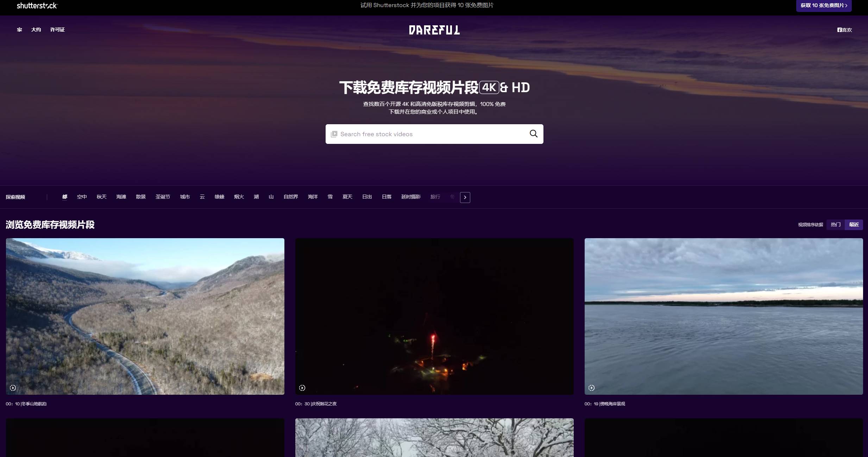
Task: Select the 圣诞节 category
Action: click(x=163, y=197)
